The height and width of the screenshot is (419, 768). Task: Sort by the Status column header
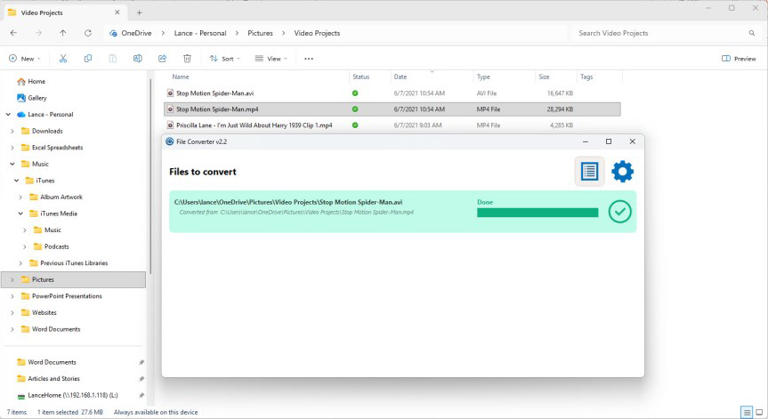coord(361,76)
